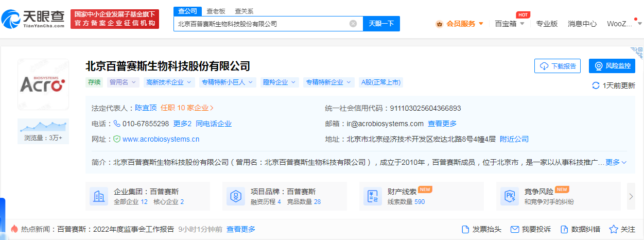Viewport: 644px width, 240px height.
Task: Open the 专业版 menu item
Action: click(x=547, y=24)
